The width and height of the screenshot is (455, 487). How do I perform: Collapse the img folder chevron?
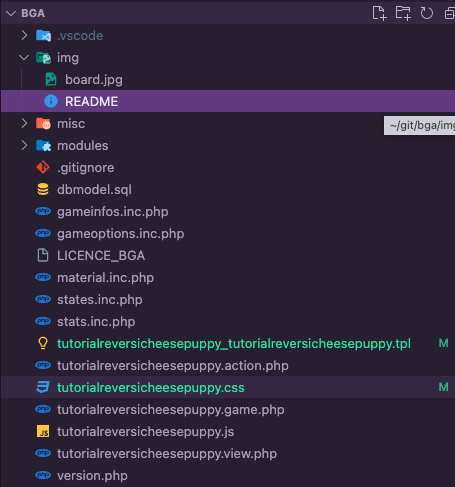point(24,58)
